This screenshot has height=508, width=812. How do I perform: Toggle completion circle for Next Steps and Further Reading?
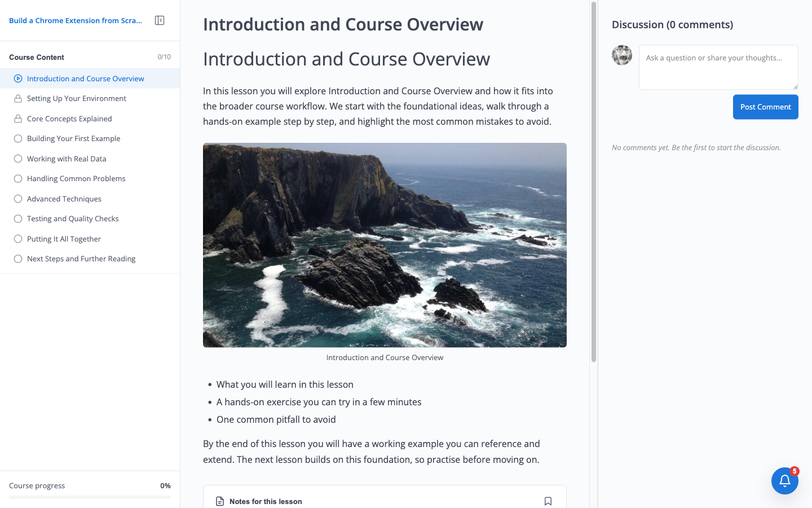(18, 259)
